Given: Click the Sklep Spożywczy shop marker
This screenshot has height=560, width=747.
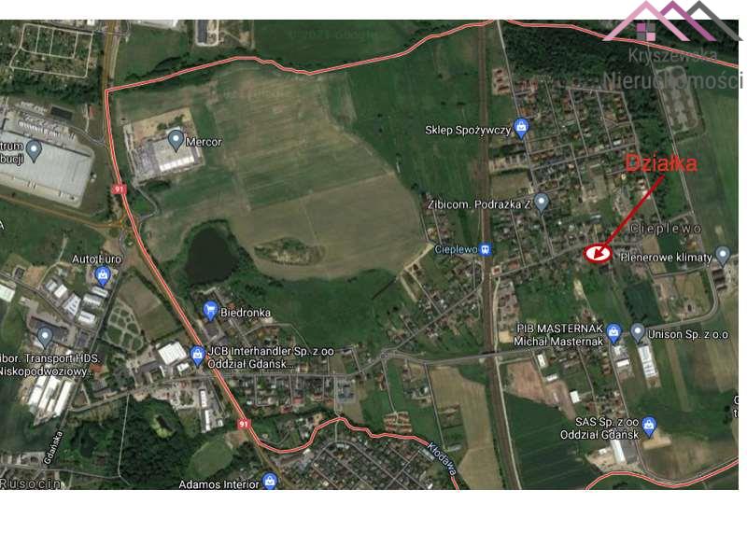Looking at the screenshot, I should [521, 128].
